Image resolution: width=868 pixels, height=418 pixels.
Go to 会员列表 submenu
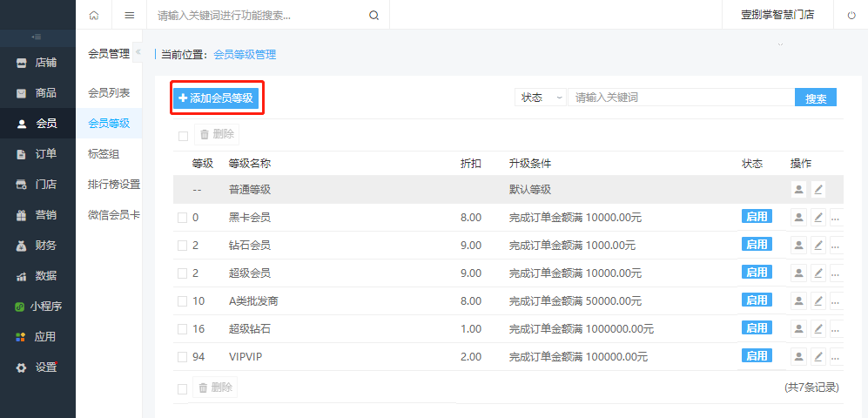(109, 93)
